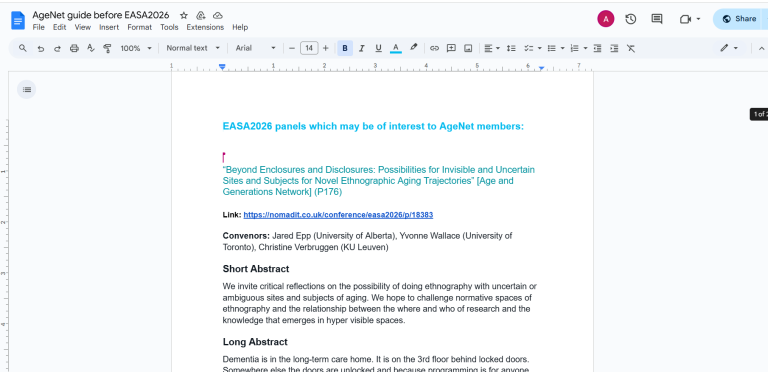Click the clear formatting icon
768x372 pixels.
coord(631,48)
